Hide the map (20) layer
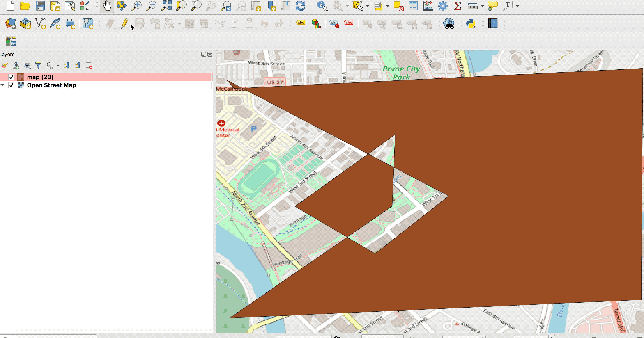This screenshot has width=644, height=338. tap(11, 77)
